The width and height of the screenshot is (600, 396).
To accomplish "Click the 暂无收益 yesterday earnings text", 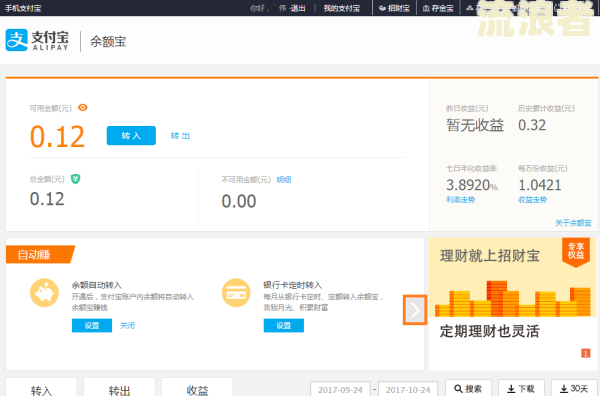I will [475, 125].
